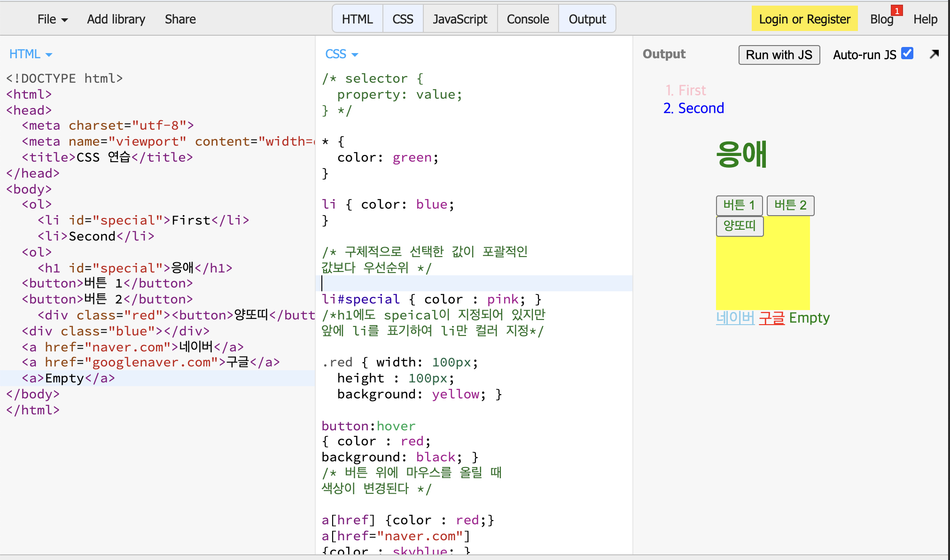Open the File dropdown menu

[x=53, y=19]
